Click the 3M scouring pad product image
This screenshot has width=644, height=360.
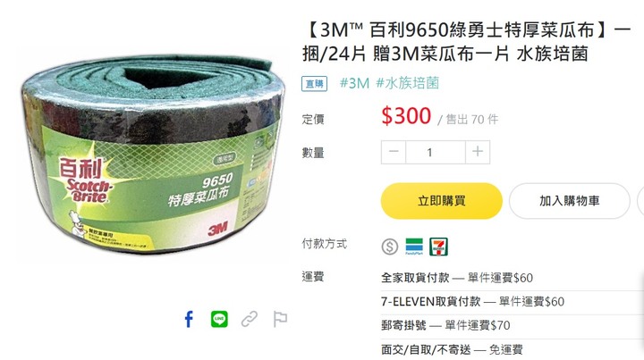tap(153, 154)
